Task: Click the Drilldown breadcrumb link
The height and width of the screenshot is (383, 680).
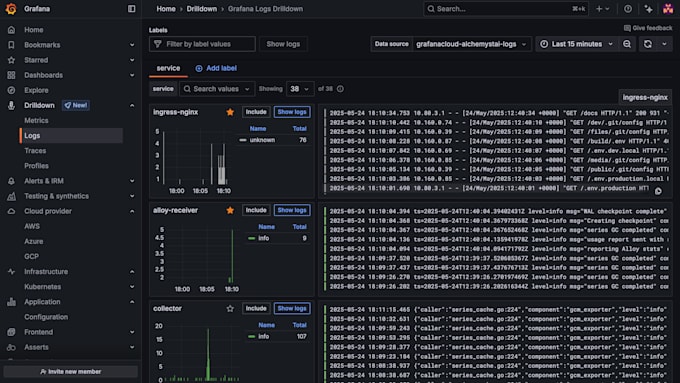Action: (x=202, y=9)
